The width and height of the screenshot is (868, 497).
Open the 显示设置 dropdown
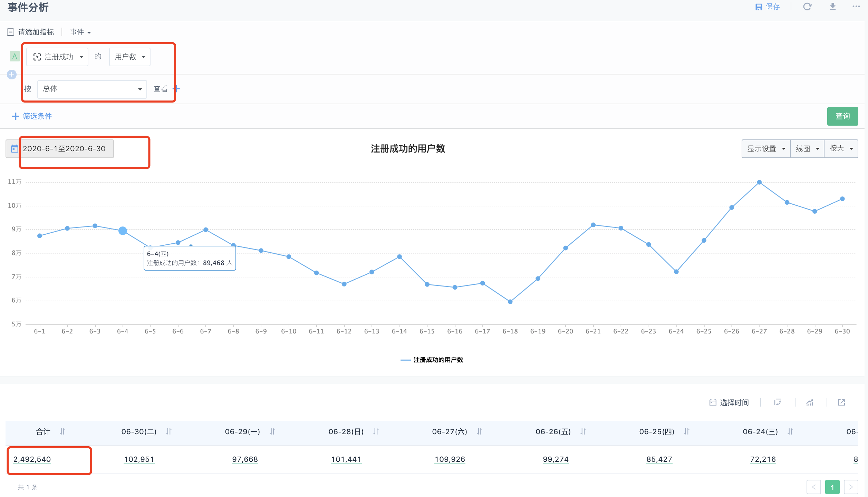[766, 149]
